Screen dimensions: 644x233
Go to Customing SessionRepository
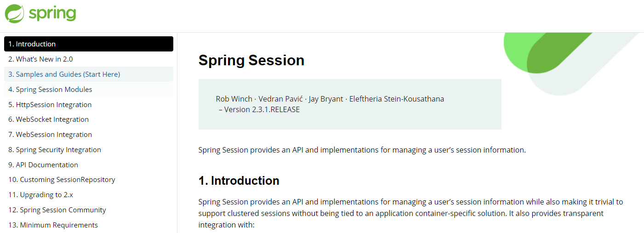pyautogui.click(x=89, y=180)
